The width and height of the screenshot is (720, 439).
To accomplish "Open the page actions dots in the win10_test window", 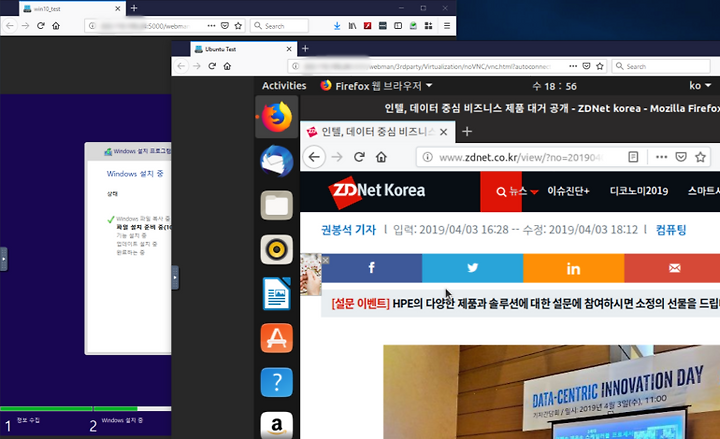I will tap(211, 26).
